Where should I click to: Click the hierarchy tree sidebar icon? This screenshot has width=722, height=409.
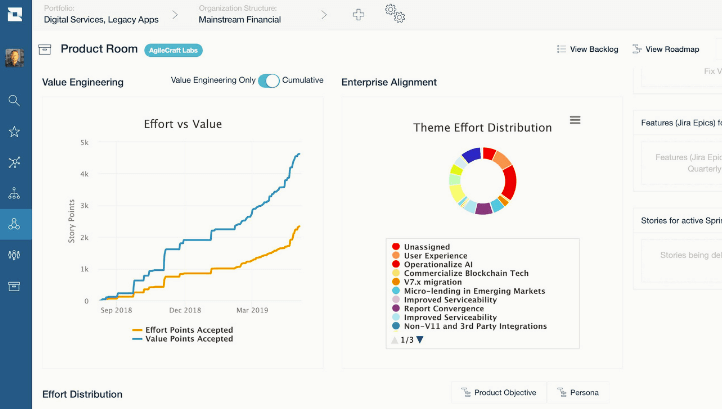14,193
